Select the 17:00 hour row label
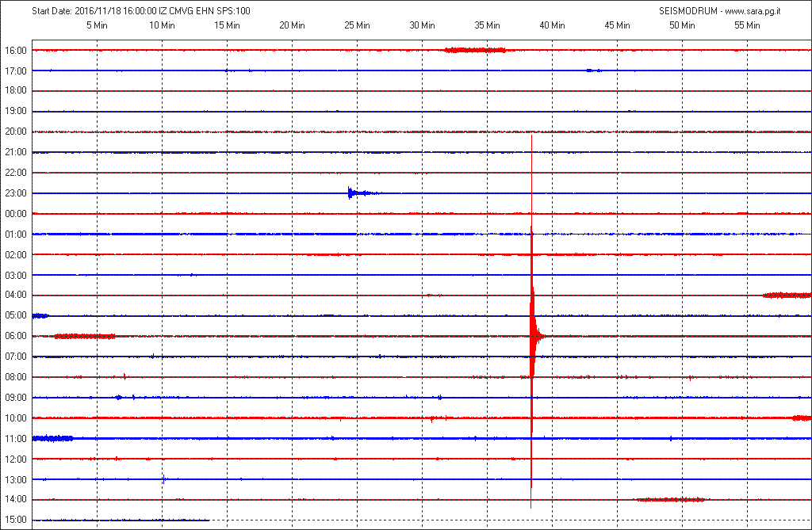 (x=16, y=71)
